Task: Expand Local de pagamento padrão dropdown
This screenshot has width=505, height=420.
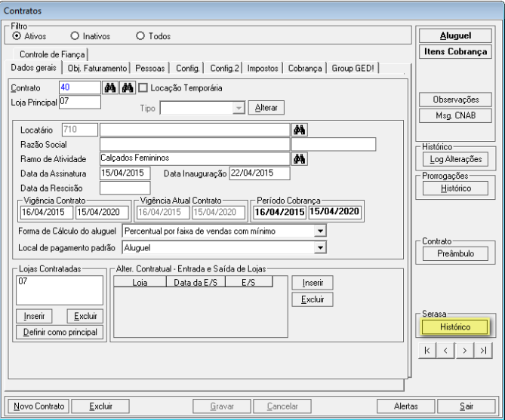Action: tap(321, 247)
